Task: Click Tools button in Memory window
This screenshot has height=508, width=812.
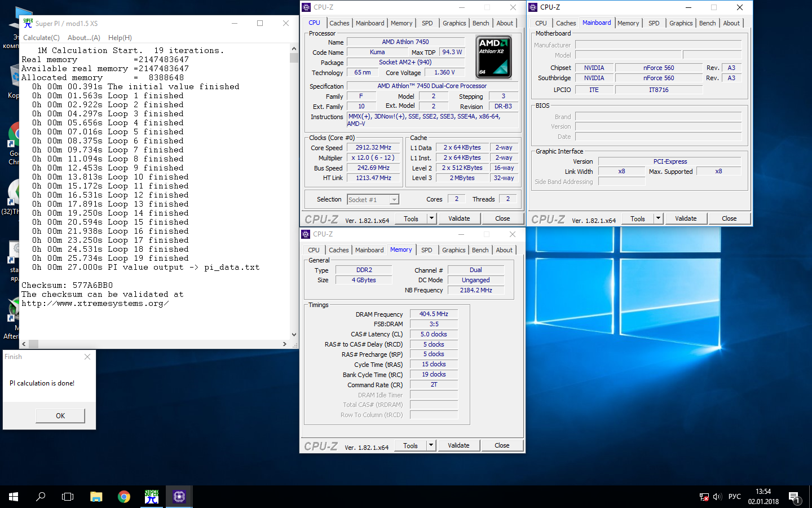Action: (411, 445)
